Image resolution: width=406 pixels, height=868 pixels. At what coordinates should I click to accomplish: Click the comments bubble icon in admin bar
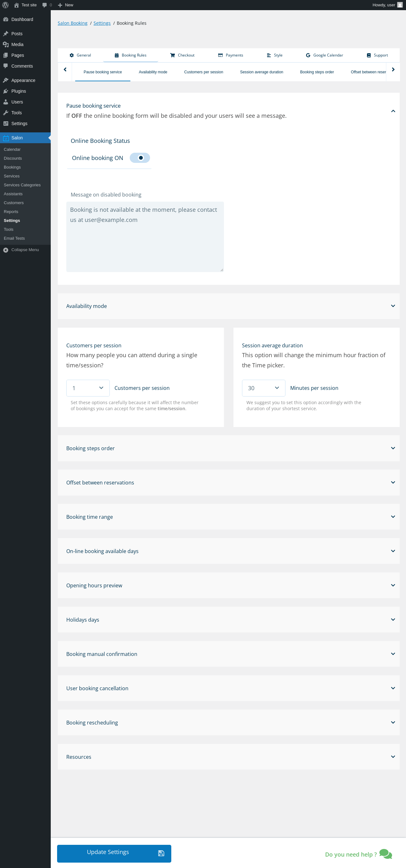click(x=44, y=5)
